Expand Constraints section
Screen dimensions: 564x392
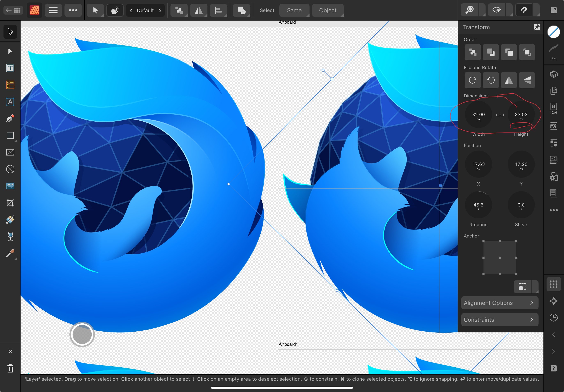(500, 319)
